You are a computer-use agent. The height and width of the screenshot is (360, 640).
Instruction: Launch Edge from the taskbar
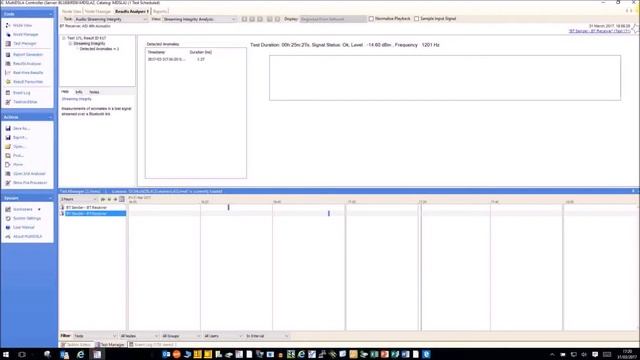[80, 354]
